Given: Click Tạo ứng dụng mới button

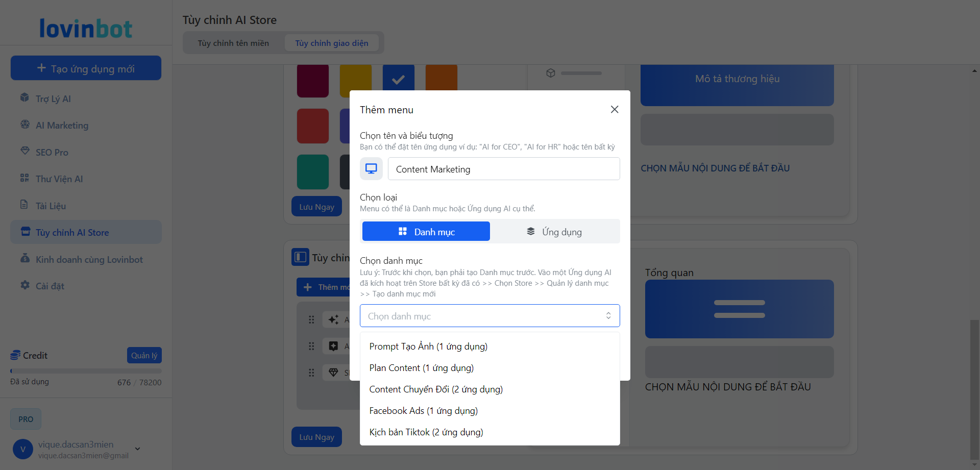Looking at the screenshot, I should pyautogui.click(x=86, y=68).
